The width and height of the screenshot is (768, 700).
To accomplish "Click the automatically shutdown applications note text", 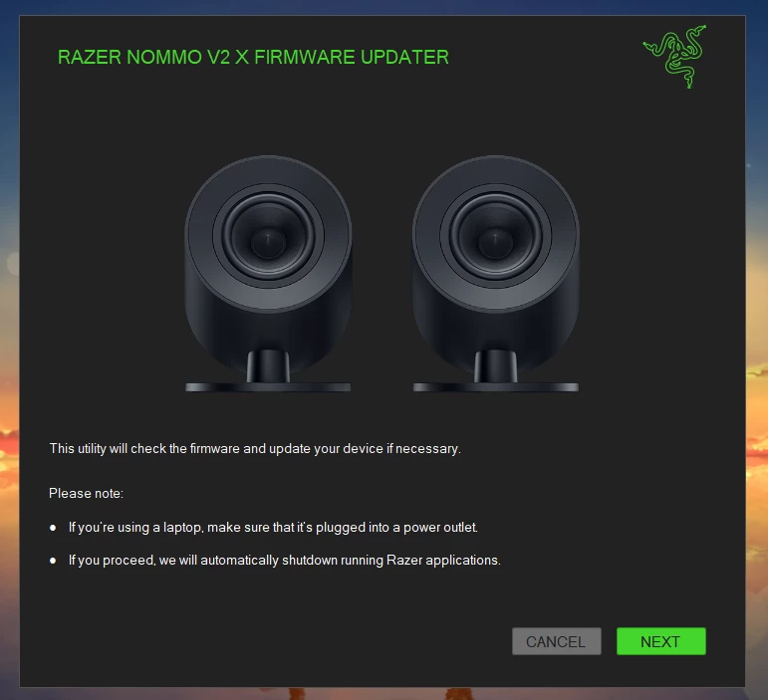I will pos(285,560).
